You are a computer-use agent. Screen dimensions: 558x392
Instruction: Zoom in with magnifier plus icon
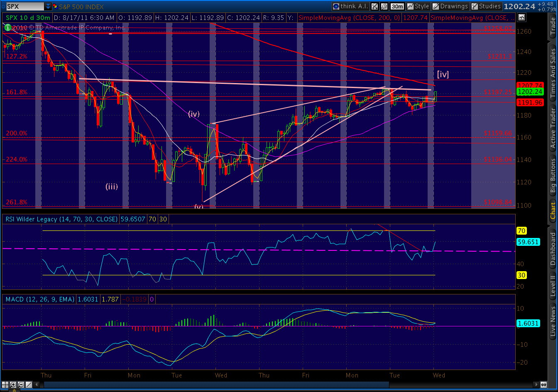click(x=13, y=385)
